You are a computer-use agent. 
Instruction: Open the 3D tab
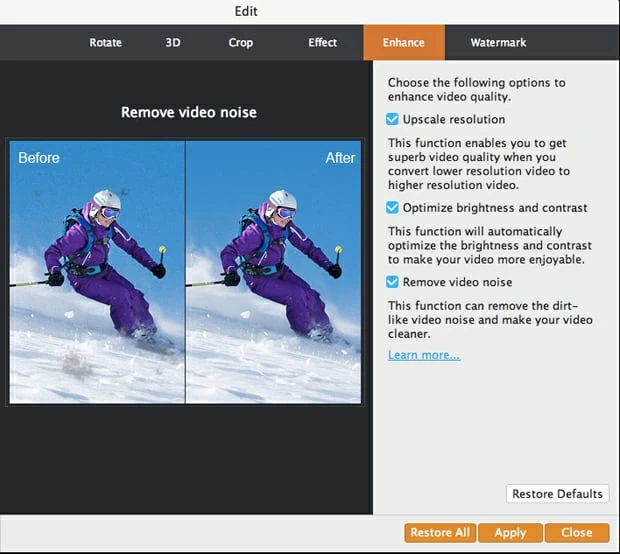pyautogui.click(x=173, y=43)
